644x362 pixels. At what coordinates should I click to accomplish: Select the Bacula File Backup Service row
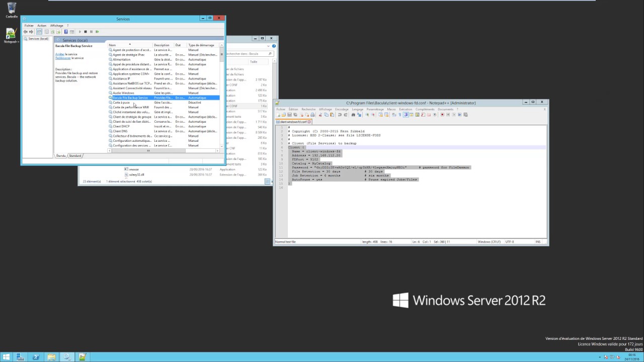pyautogui.click(x=164, y=98)
